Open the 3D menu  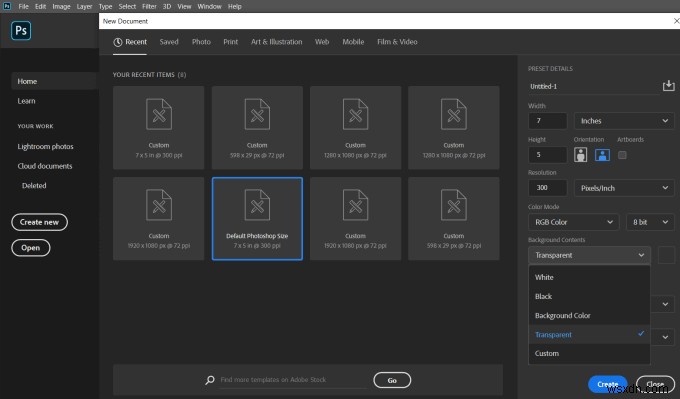point(167,7)
